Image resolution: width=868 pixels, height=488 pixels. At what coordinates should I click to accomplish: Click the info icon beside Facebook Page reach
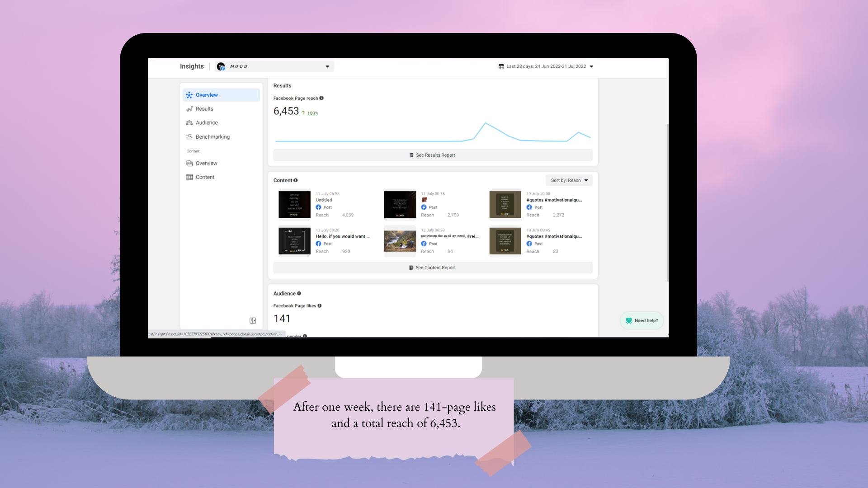pos(321,98)
